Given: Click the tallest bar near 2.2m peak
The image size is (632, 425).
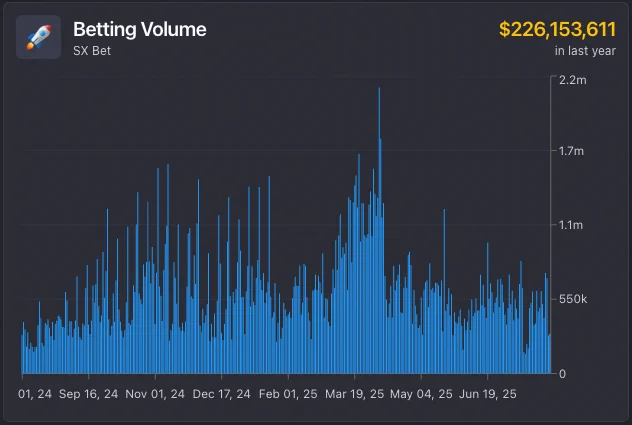Looking at the screenshot, I should [379, 230].
